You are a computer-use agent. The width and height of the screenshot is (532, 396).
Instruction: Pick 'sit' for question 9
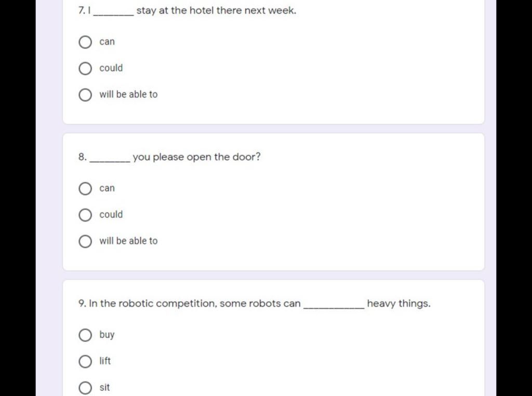pyautogui.click(x=85, y=388)
